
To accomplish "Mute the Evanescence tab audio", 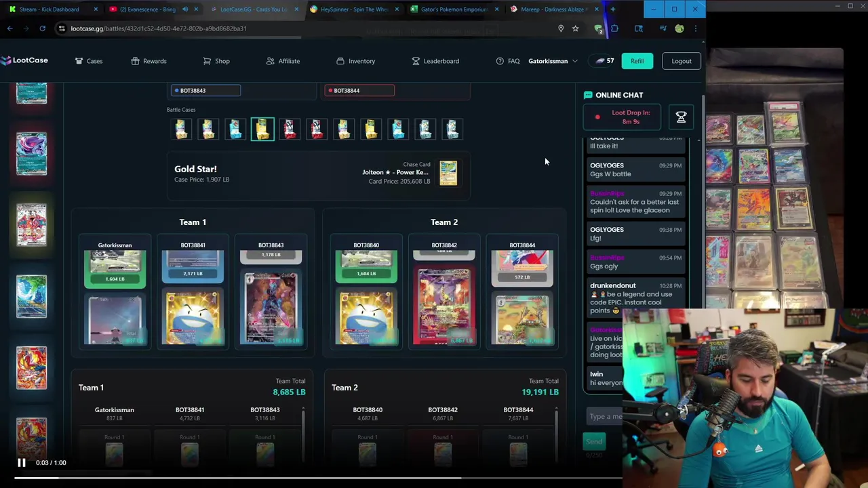I will (185, 9).
